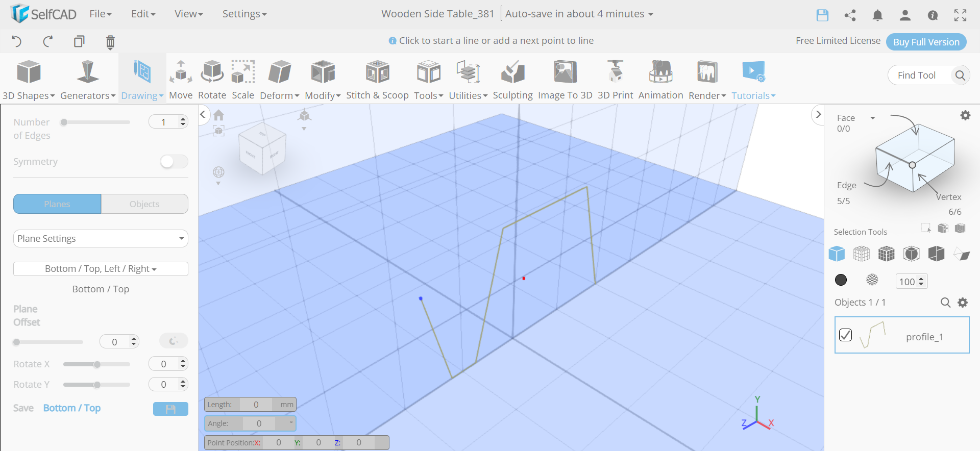Expand the Plane Settings dropdown
This screenshot has height=451, width=980.
pos(101,239)
